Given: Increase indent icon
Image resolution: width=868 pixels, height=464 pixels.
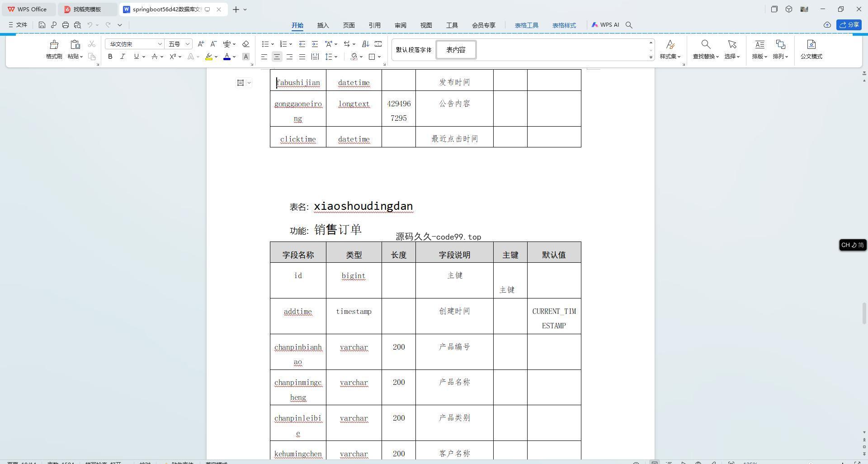Looking at the screenshot, I should pos(315,44).
